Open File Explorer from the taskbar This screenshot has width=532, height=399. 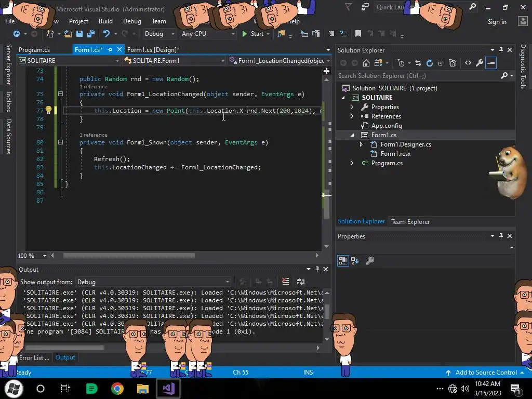pos(142,389)
